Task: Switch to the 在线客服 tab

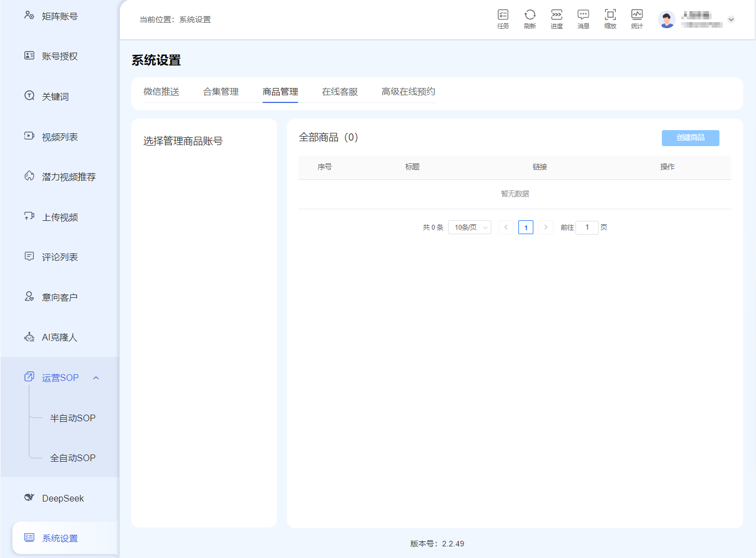Action: [340, 92]
